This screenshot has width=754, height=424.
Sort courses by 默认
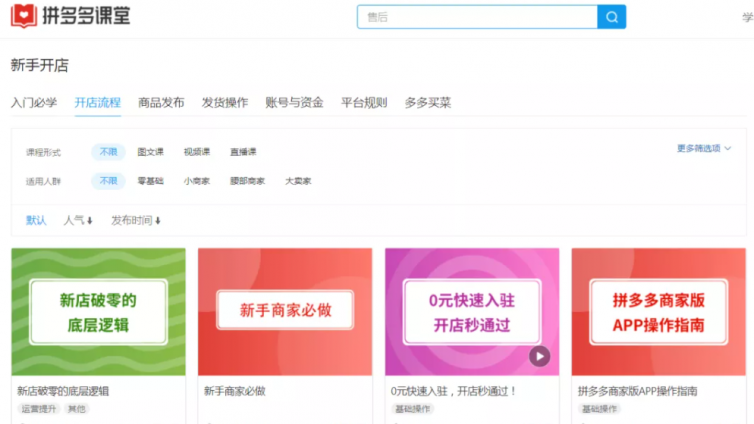click(x=36, y=220)
